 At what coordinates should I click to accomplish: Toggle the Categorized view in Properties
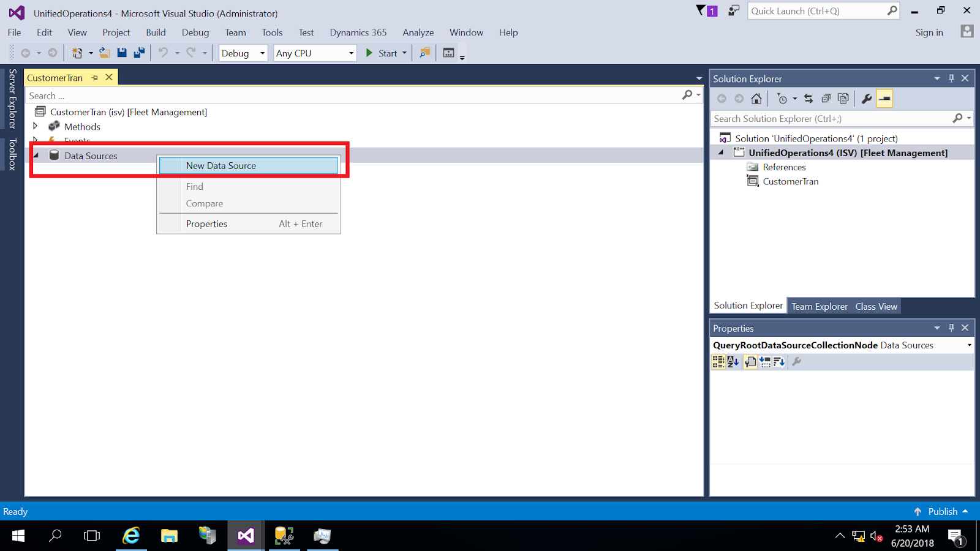click(718, 362)
